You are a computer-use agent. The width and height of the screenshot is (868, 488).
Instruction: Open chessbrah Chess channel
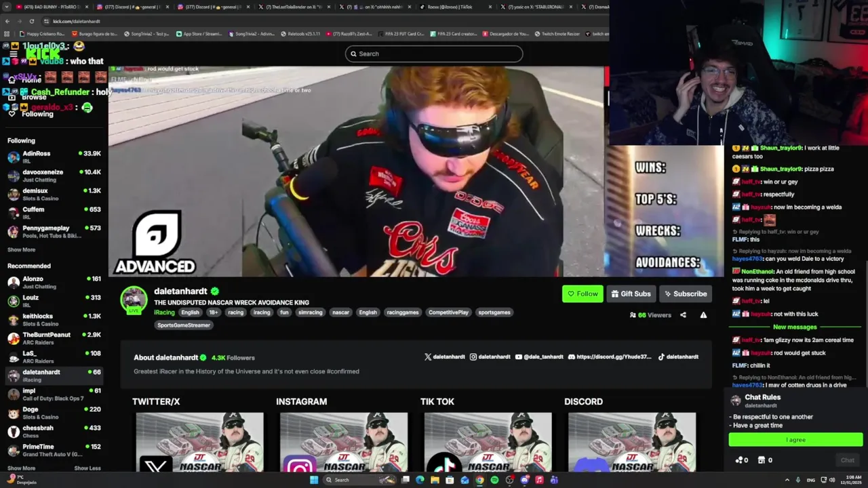(x=54, y=432)
